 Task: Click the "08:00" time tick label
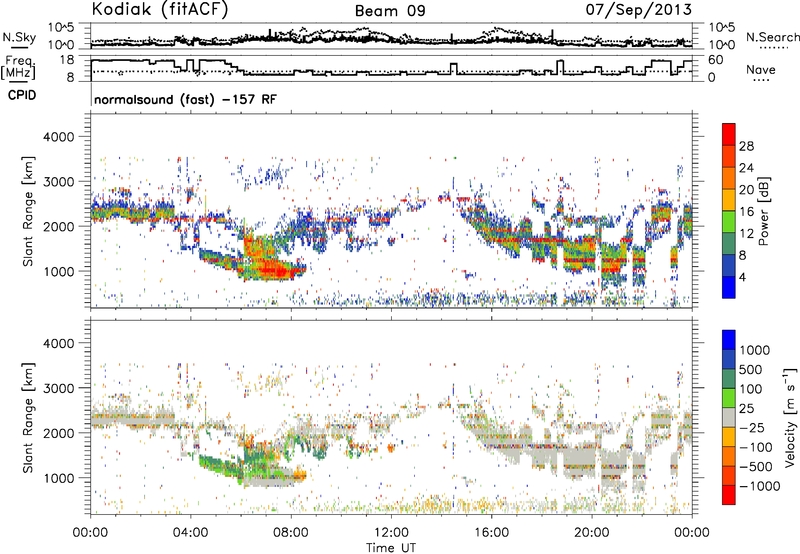coord(291,533)
